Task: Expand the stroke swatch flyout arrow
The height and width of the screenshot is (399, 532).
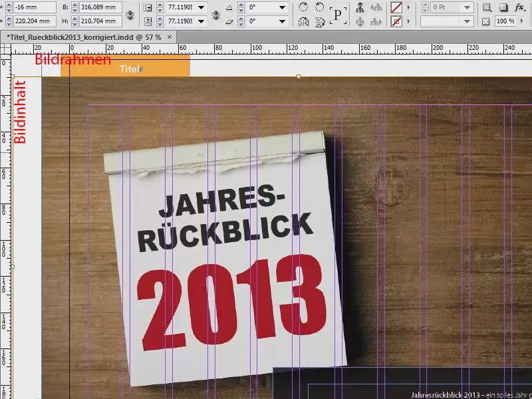Action: (408, 21)
